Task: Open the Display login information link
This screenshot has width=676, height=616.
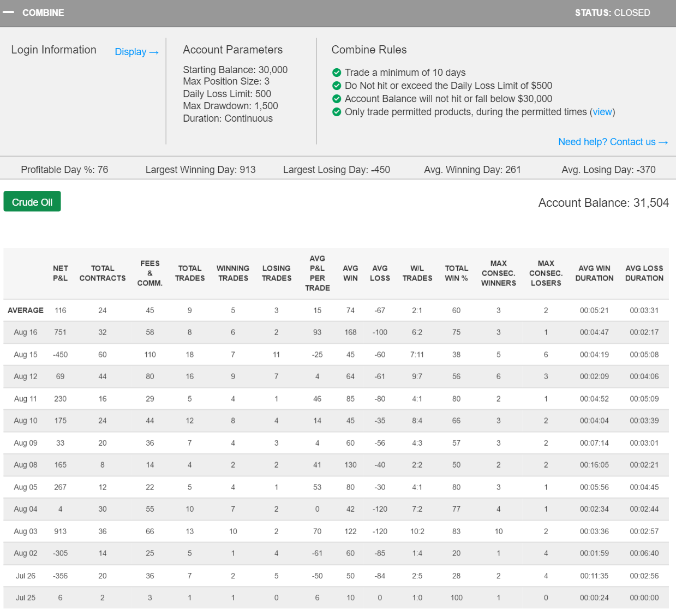Action: pos(136,52)
